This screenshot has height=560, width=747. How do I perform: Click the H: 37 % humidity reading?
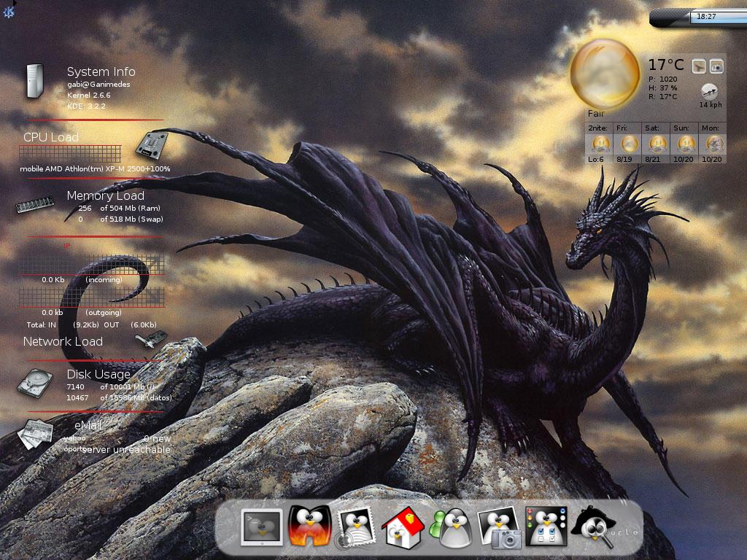(x=662, y=88)
